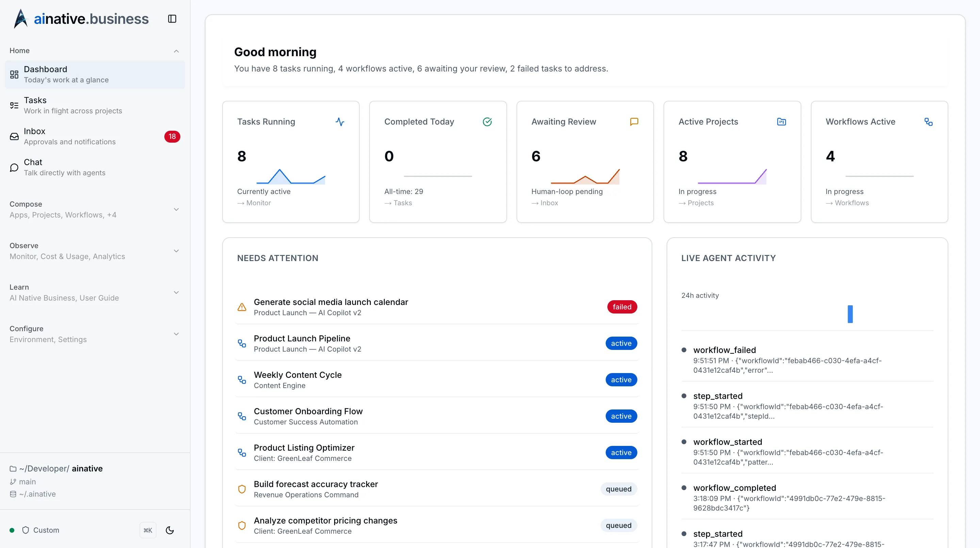Follow the Workflows link under Workflows Active
980x548 pixels.
847,203
